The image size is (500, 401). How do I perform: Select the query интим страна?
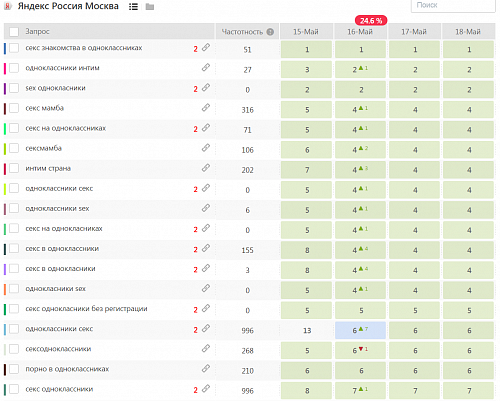tap(48, 168)
